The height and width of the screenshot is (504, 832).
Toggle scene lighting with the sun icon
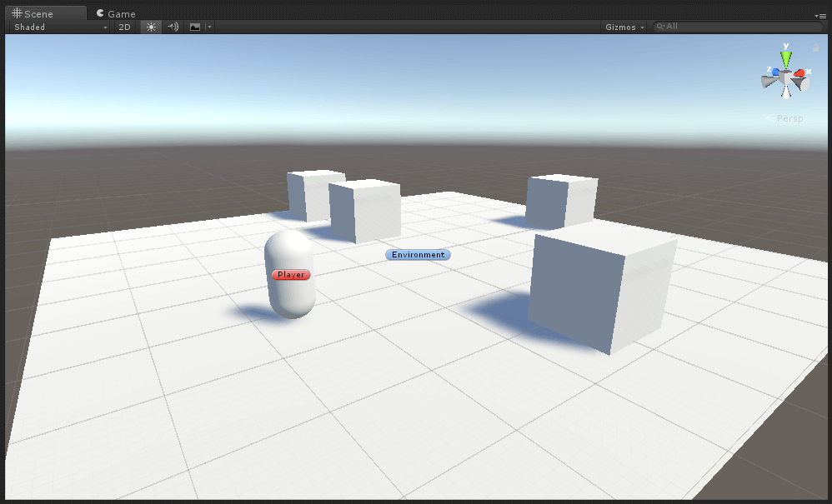[151, 27]
